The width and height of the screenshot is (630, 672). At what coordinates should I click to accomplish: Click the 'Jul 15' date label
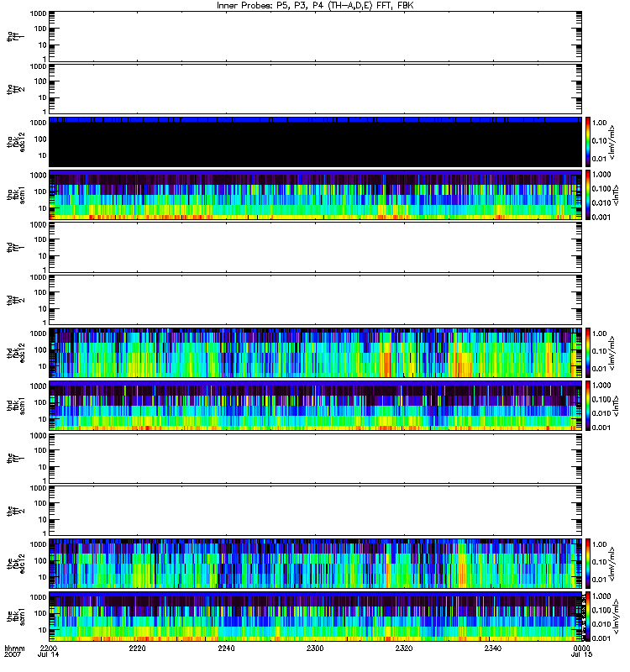click(581, 654)
